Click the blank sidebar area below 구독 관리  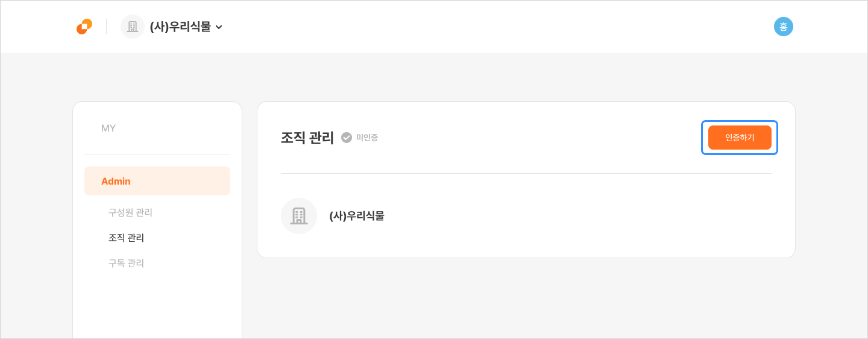coord(157,308)
